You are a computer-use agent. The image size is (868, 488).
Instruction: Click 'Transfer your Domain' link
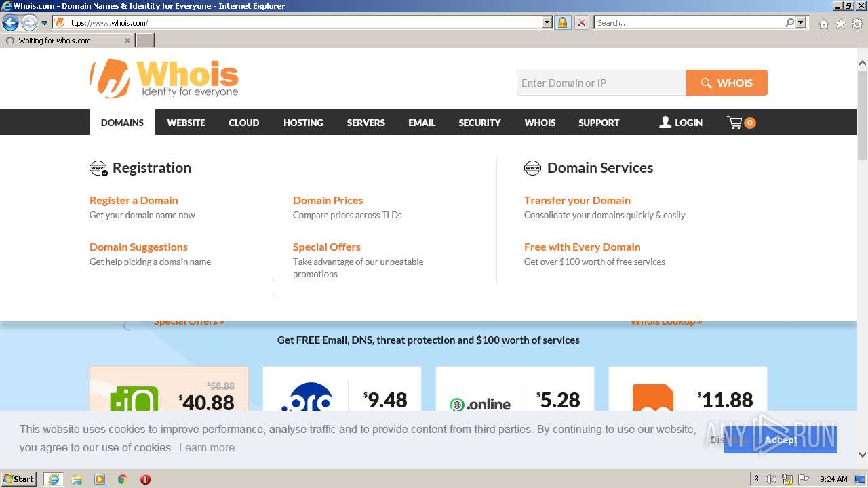coord(577,200)
